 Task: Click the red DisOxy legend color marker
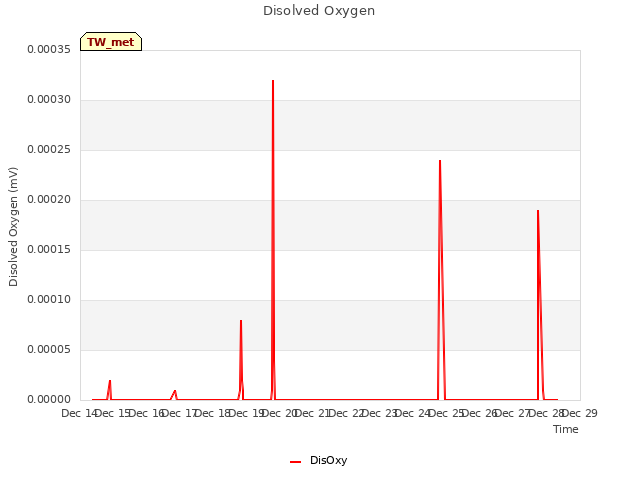tap(296, 462)
